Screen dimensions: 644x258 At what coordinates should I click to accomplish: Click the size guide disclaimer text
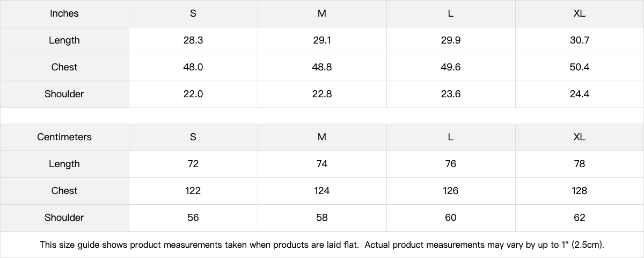(322, 245)
